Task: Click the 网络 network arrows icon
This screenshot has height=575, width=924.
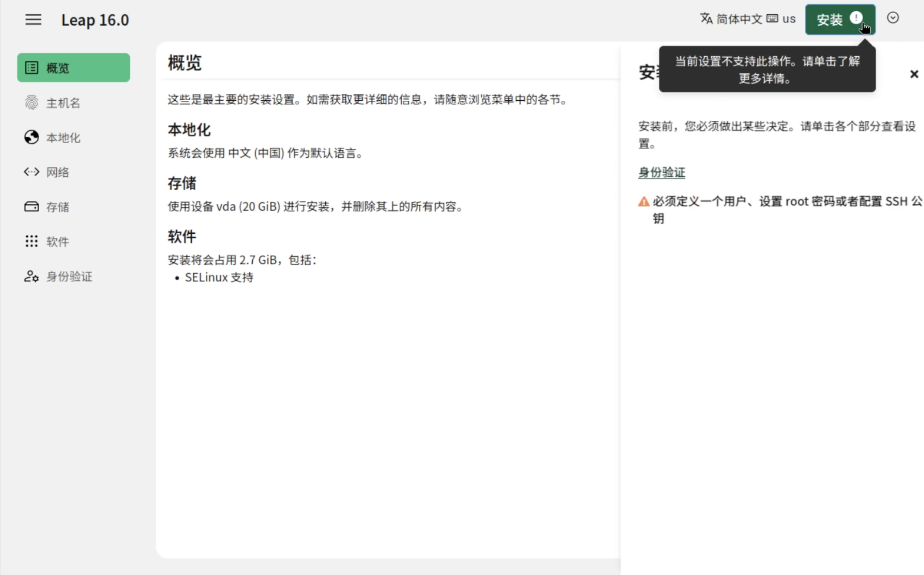Action: [x=32, y=172]
